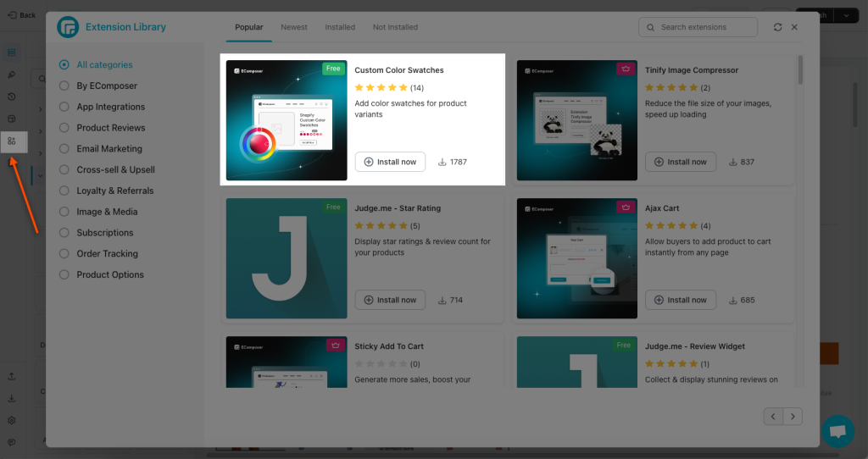Image resolution: width=868 pixels, height=459 pixels.
Task: Open Judge.me Star Rating J thumbnail
Action: (x=287, y=259)
